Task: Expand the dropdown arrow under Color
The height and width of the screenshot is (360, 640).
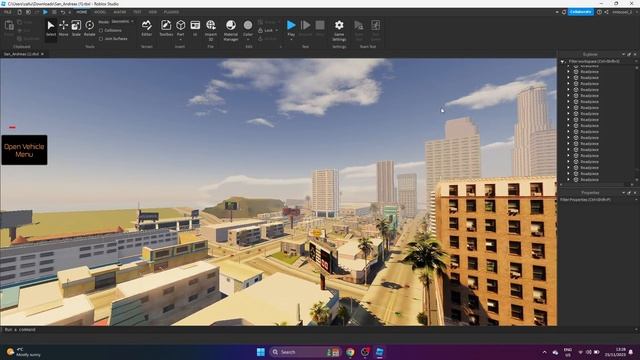Action: [x=248, y=40]
